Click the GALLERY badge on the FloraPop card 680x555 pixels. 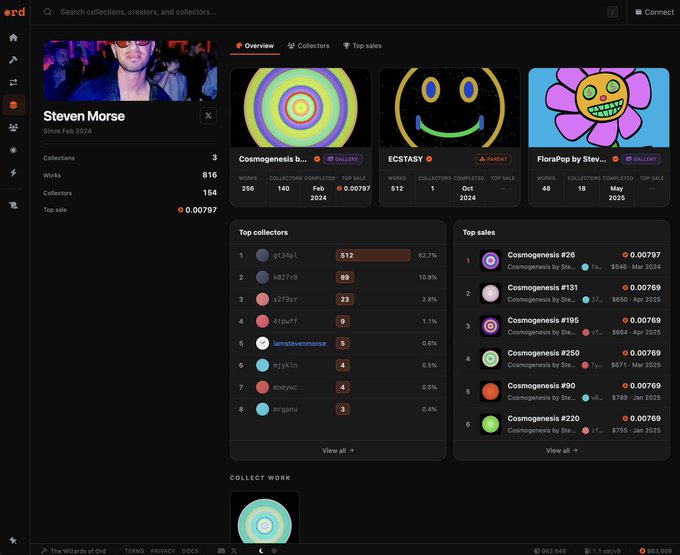(641, 159)
